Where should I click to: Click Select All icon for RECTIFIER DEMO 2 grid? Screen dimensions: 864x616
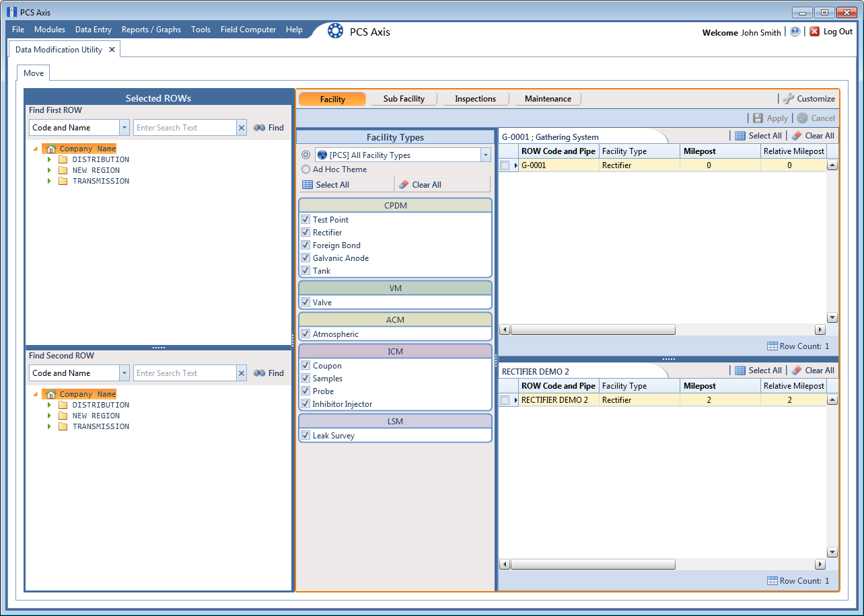[740, 371]
